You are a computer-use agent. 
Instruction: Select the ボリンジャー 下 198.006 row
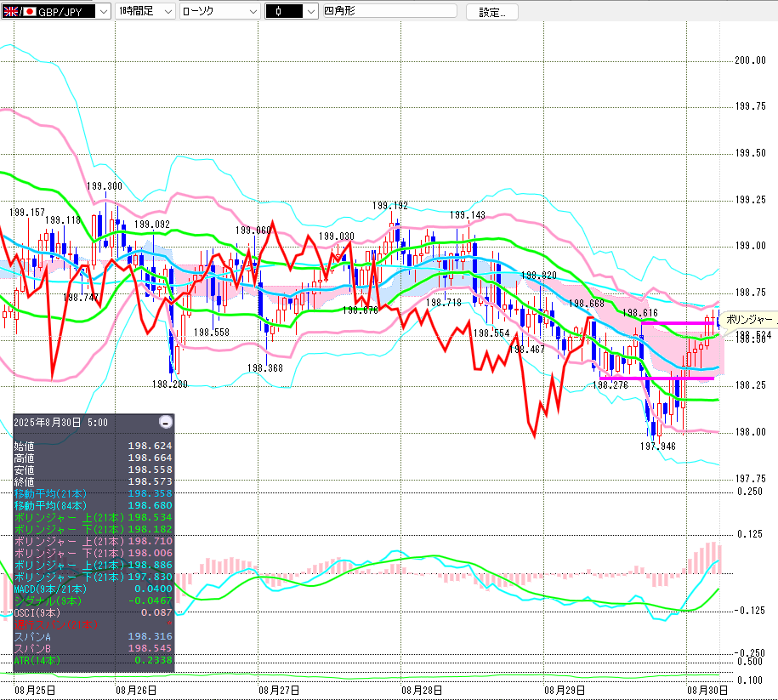(94, 553)
